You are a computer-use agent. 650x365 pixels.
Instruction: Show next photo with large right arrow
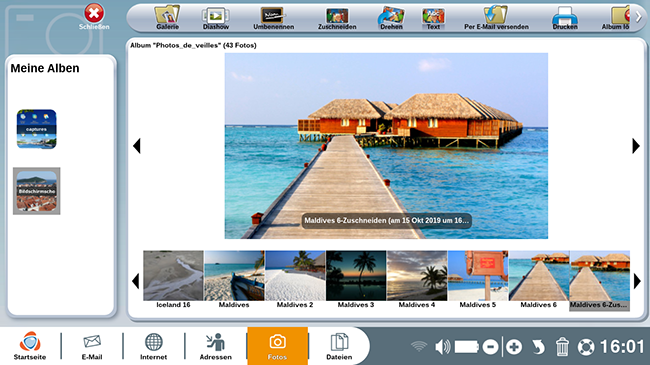point(635,146)
